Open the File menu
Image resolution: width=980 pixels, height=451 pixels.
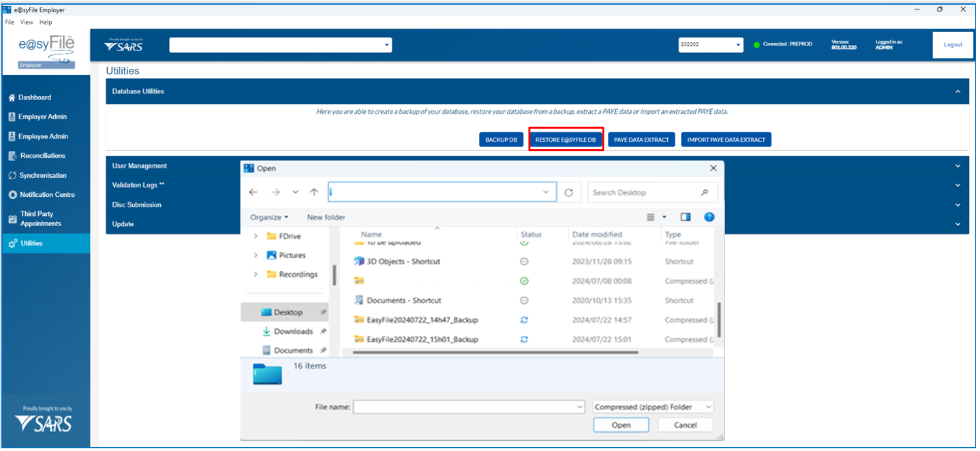[x=10, y=22]
